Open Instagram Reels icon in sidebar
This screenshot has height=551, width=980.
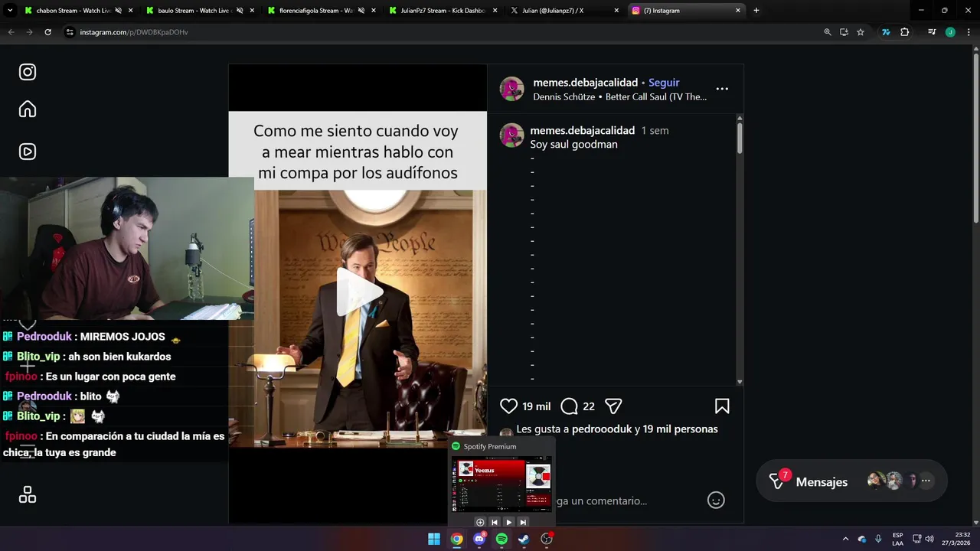pos(28,152)
